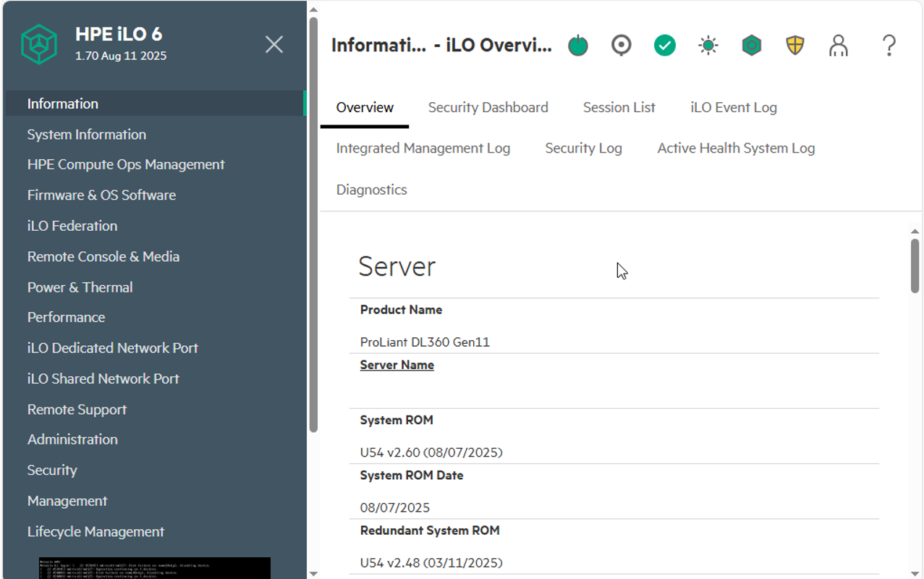The width and height of the screenshot is (924, 579).
Task: Click the remote console thumbnail preview
Action: click(x=154, y=567)
